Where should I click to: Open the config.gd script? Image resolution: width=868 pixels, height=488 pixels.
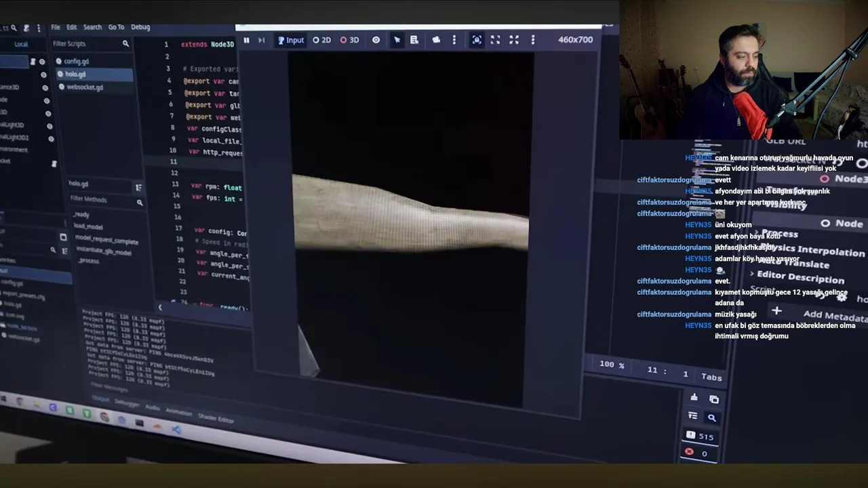[x=76, y=61]
